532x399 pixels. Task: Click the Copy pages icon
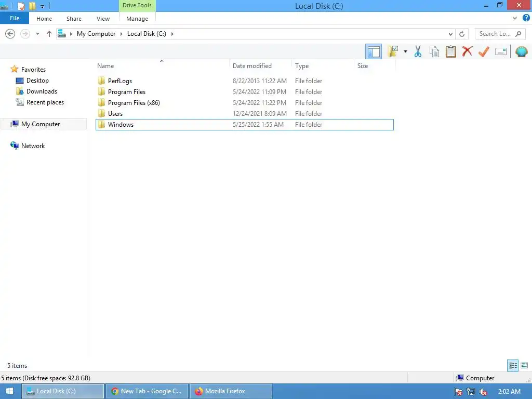click(434, 51)
